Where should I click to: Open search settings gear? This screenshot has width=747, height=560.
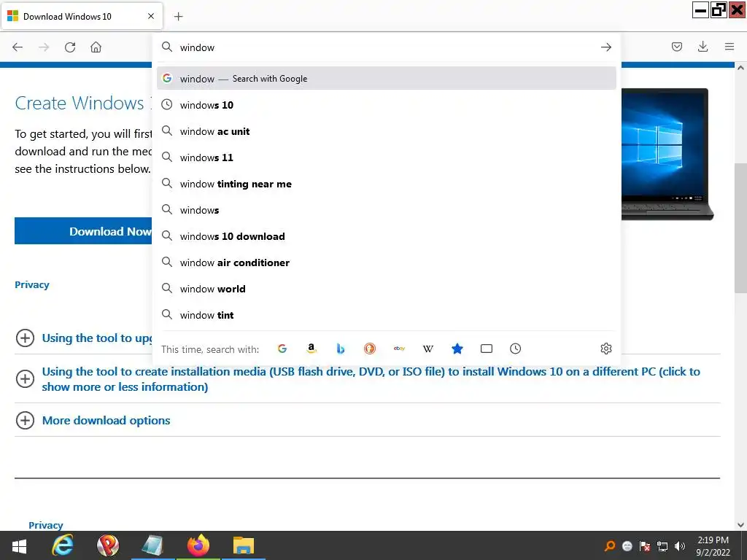pos(605,349)
